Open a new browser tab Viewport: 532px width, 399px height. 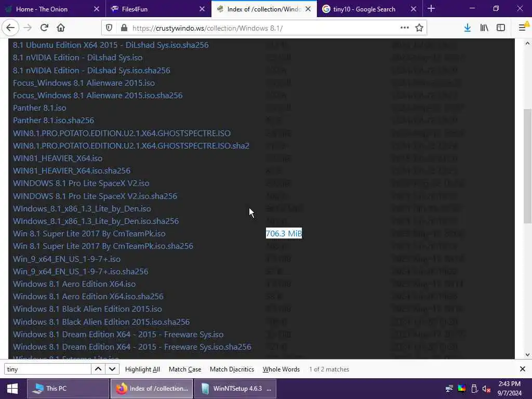tap(431, 9)
